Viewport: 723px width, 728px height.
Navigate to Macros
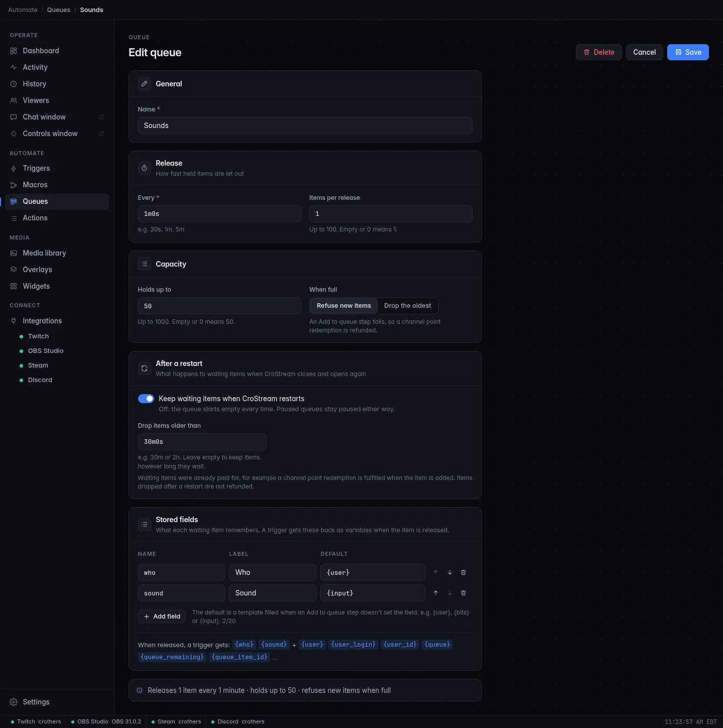click(x=57, y=185)
